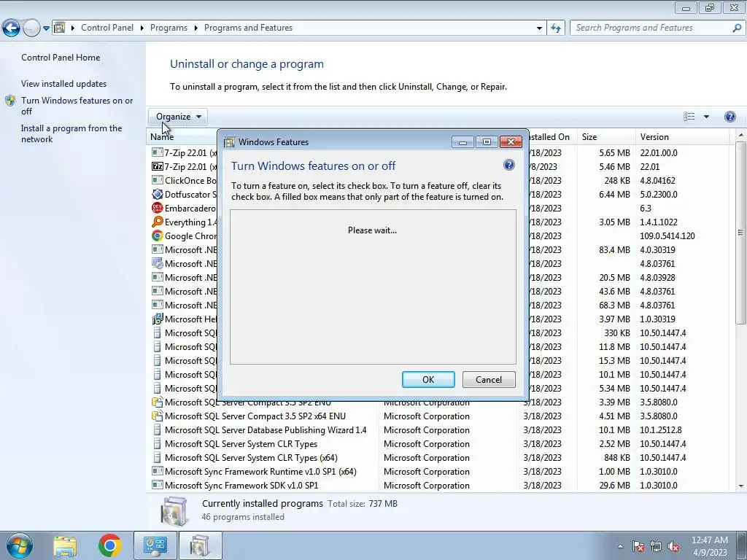Click the shield icon beside Windows features link
The width and height of the screenshot is (747, 560).
[x=10, y=101]
